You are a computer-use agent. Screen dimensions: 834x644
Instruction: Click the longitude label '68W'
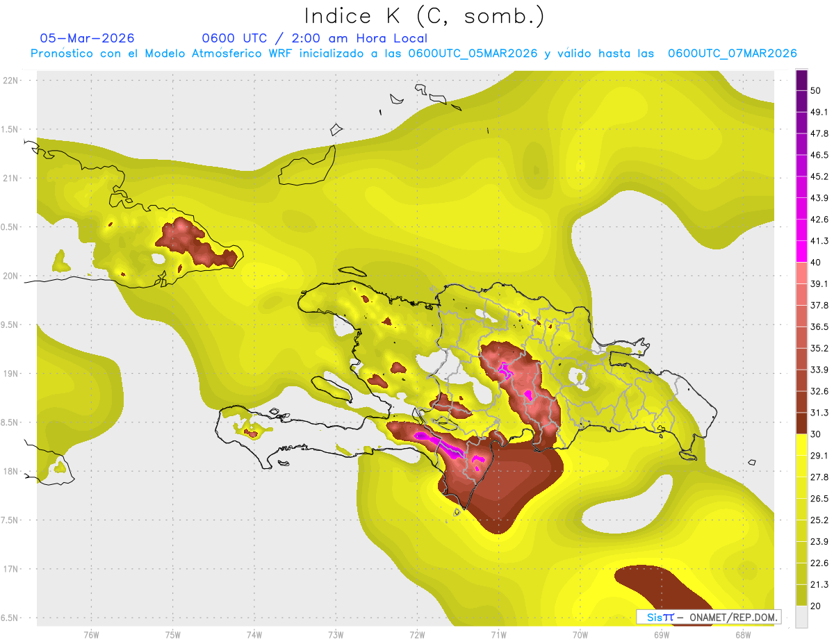742,635
